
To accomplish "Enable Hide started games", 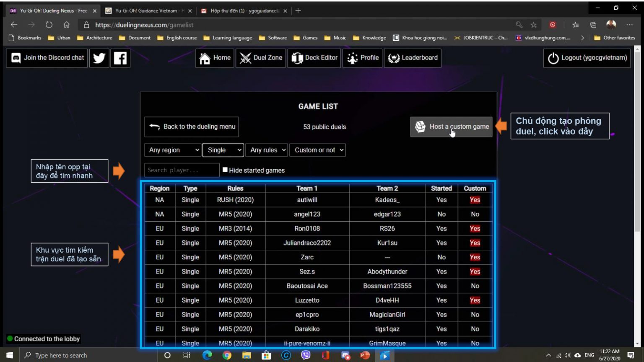I will (225, 169).
